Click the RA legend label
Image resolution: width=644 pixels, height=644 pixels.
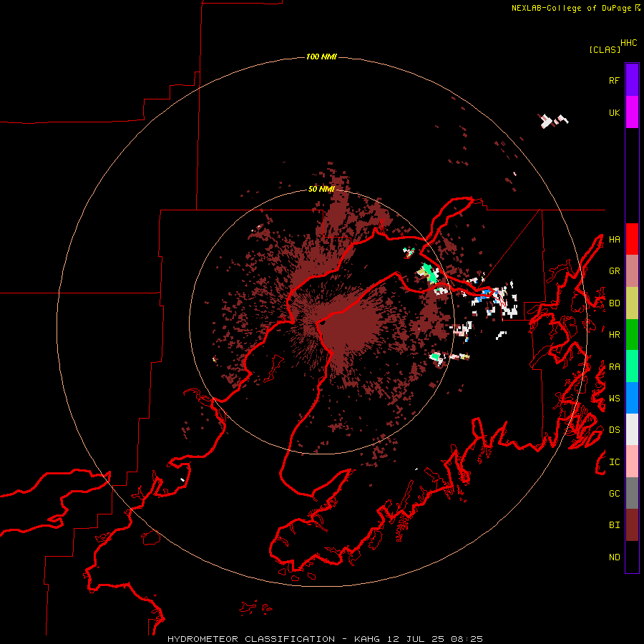coord(614,367)
